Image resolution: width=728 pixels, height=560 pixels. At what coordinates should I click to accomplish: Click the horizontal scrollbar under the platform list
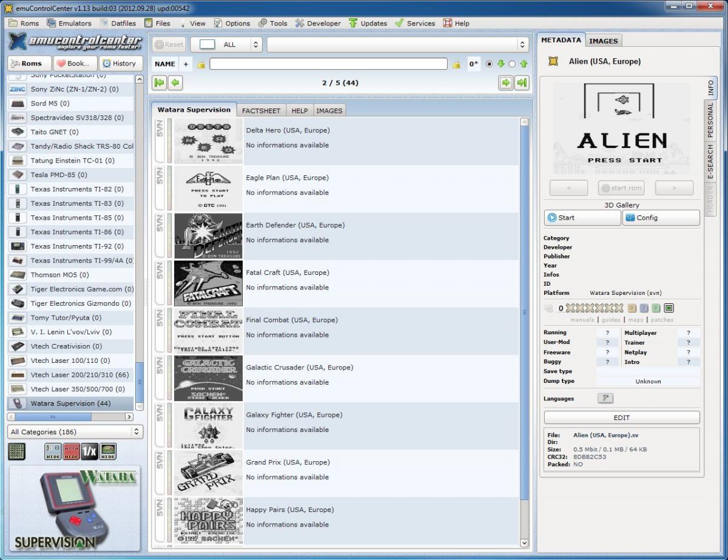70,417
